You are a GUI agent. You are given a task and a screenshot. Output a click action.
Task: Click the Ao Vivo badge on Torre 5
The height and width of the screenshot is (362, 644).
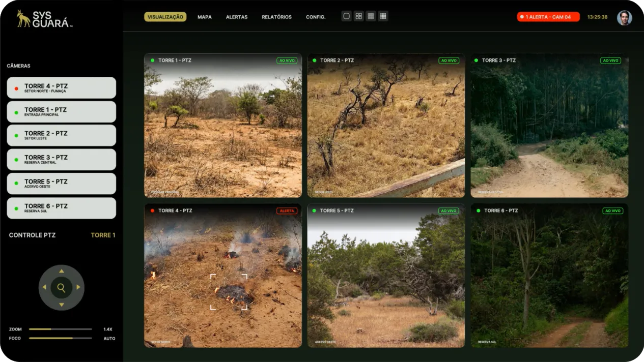click(449, 210)
